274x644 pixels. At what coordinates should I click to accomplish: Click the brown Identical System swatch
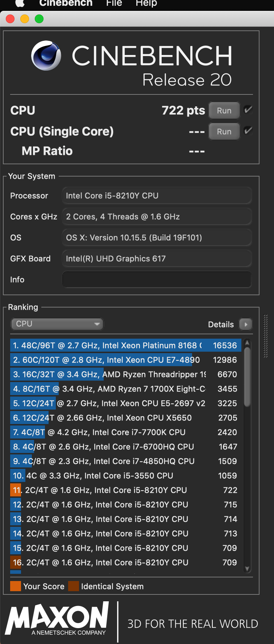[x=74, y=586]
